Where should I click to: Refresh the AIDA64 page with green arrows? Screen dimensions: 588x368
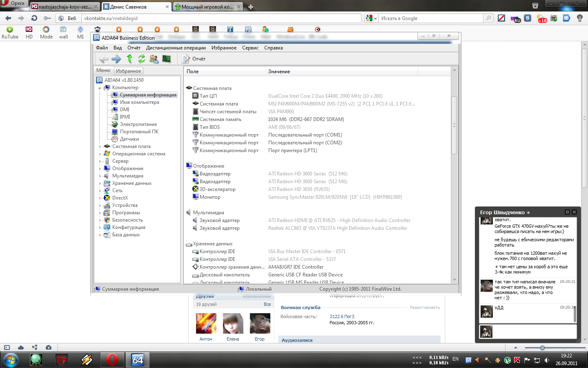[141, 59]
